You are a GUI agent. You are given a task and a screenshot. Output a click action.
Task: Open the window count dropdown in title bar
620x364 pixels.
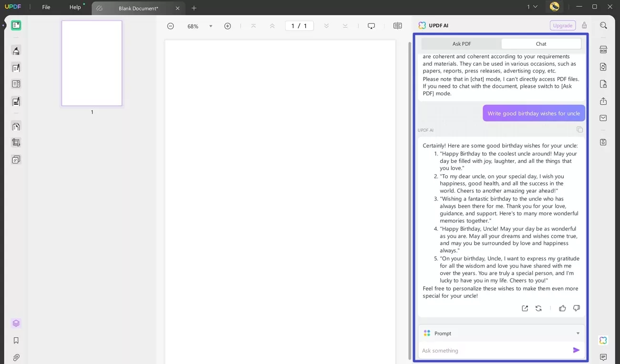click(532, 7)
